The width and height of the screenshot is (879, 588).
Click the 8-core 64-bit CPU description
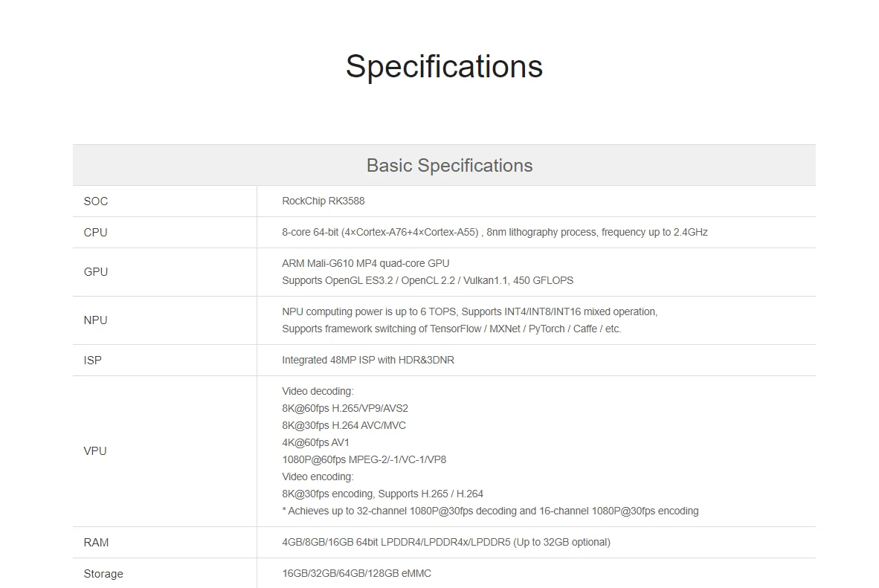[x=495, y=233]
